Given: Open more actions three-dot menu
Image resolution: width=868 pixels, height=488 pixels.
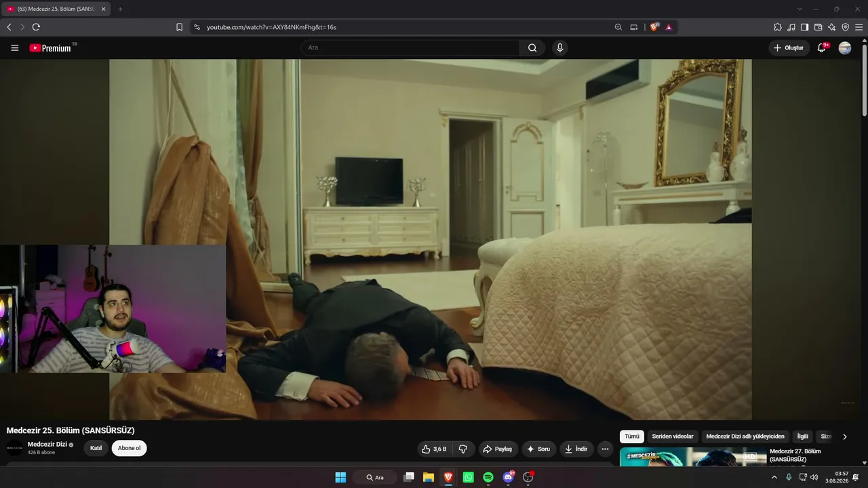Looking at the screenshot, I should (605, 449).
